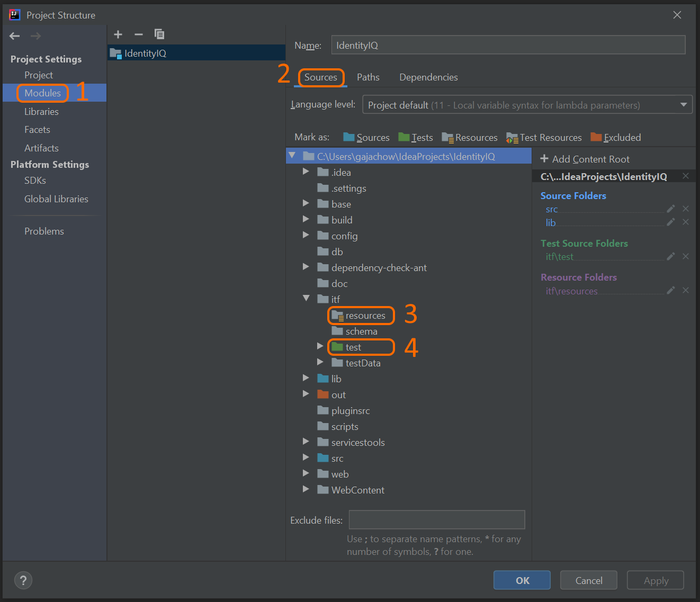The width and height of the screenshot is (700, 602).
Task: Unmark src source folder with X
Action: click(686, 209)
